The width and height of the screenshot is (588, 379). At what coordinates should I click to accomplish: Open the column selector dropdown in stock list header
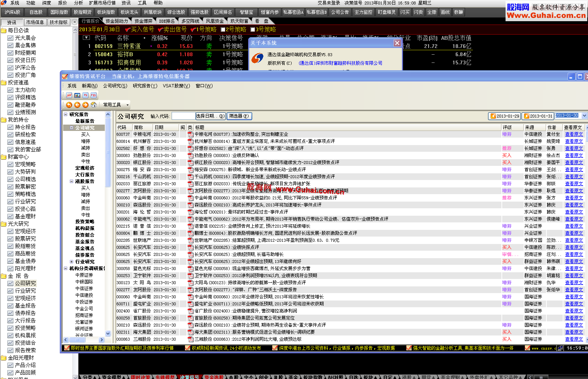pyautogui.click(x=86, y=38)
